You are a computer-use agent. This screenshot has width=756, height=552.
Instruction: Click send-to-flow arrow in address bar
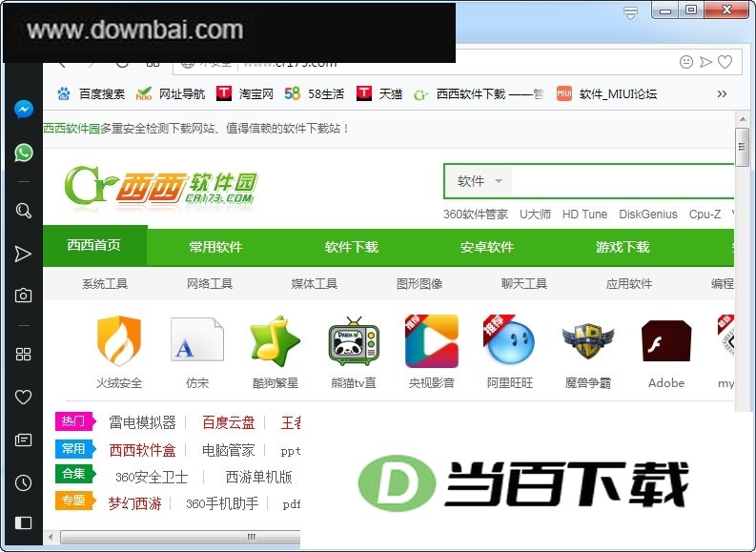click(x=705, y=62)
